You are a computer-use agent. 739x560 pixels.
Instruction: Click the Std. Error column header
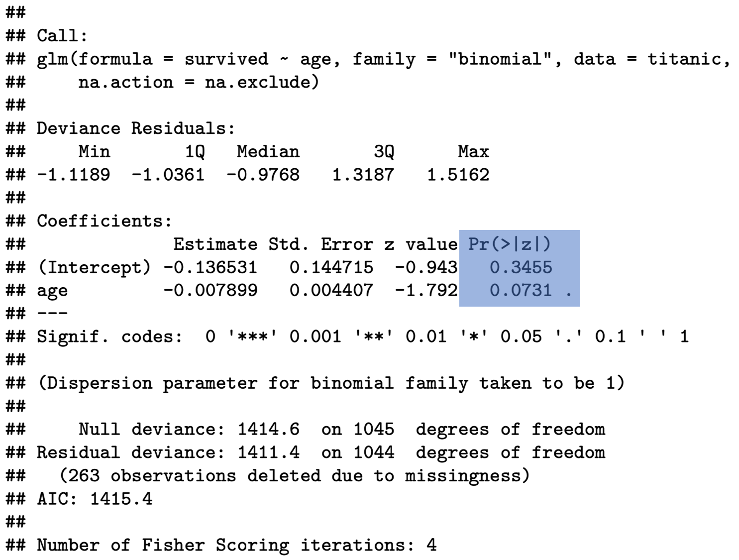tap(320, 244)
